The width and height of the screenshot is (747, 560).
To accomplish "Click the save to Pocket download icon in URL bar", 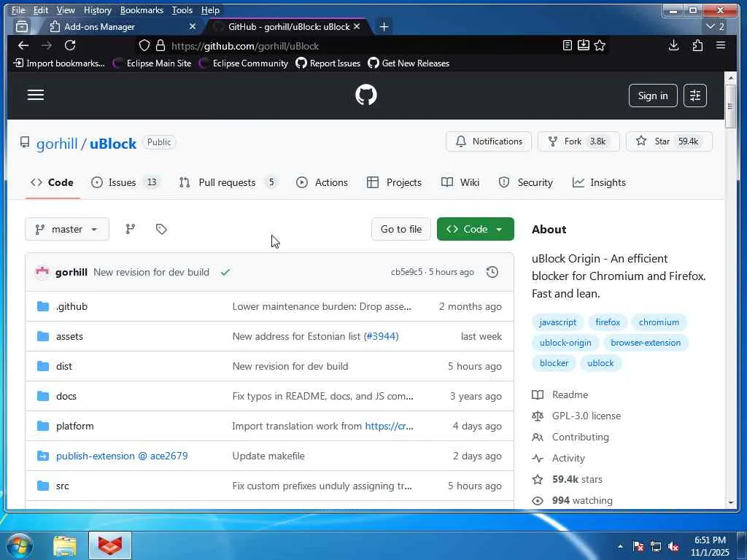I will coord(584,45).
